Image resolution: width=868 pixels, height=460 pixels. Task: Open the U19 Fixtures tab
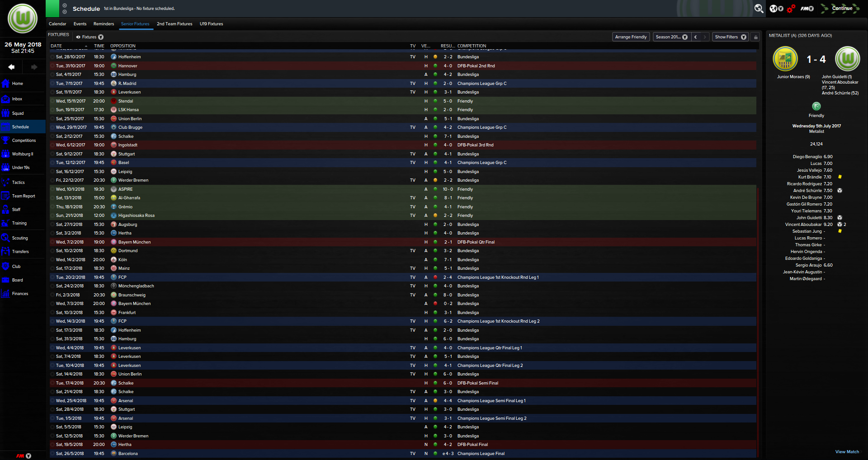click(x=212, y=24)
